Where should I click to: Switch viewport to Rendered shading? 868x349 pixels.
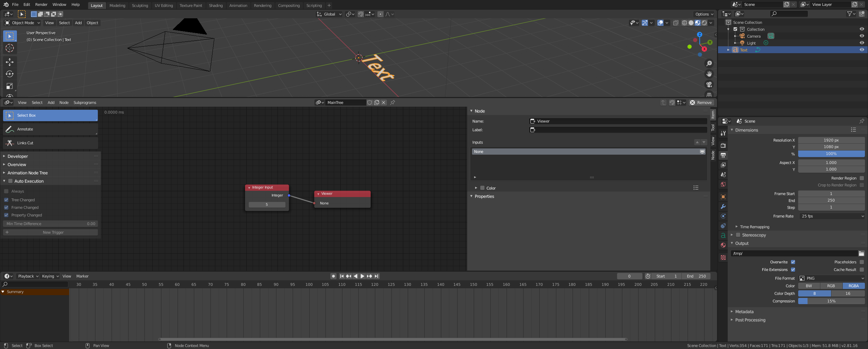(704, 23)
